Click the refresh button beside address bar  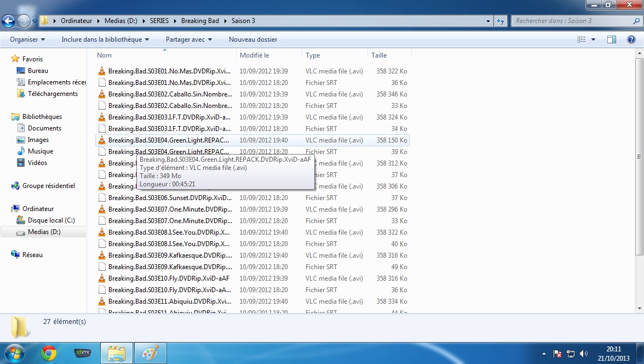point(501,21)
